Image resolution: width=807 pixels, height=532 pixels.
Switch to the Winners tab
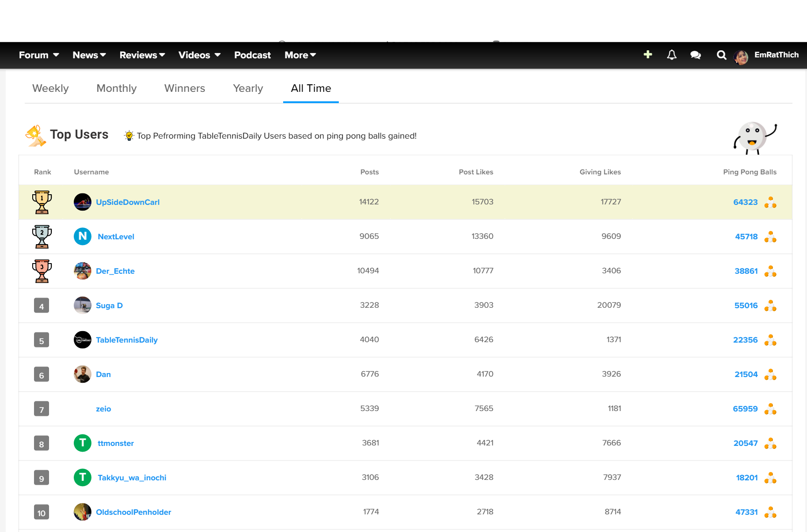point(185,88)
